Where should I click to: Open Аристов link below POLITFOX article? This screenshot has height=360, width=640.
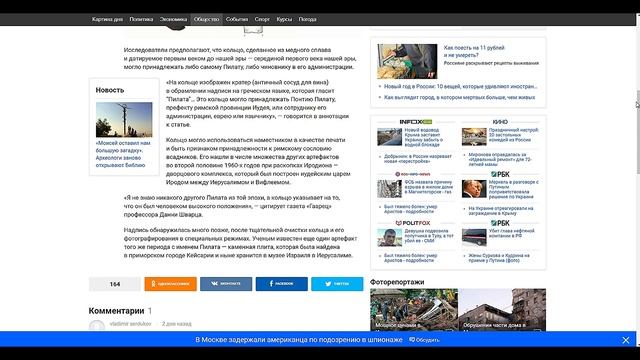[410, 258]
